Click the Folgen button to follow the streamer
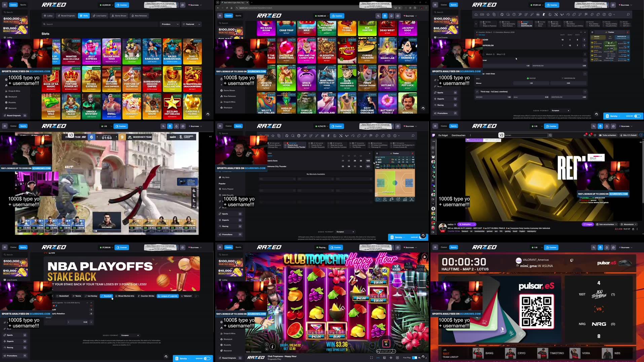The image size is (644, 362). point(588,224)
